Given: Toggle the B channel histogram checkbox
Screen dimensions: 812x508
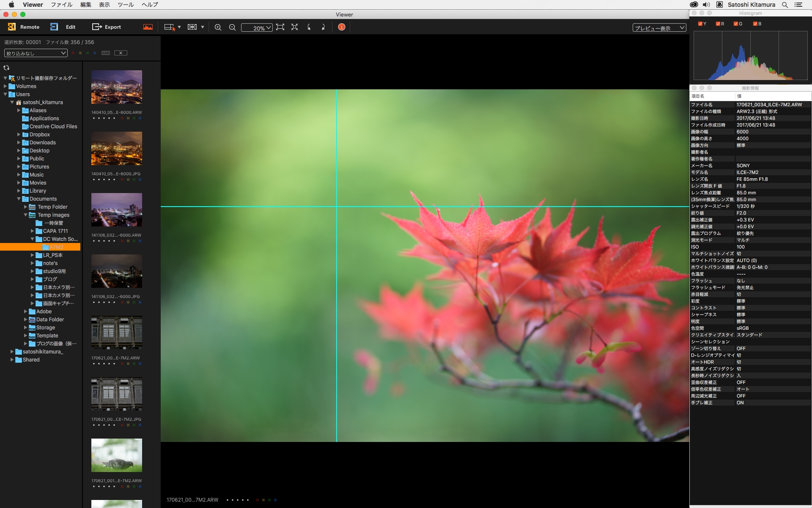Looking at the screenshot, I should tap(755, 24).
